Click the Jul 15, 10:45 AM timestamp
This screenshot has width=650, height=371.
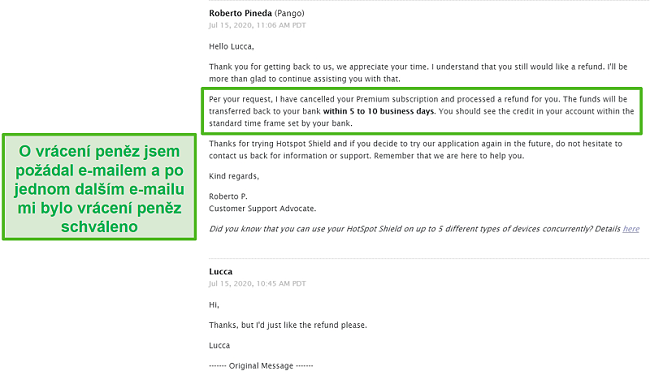tap(257, 284)
